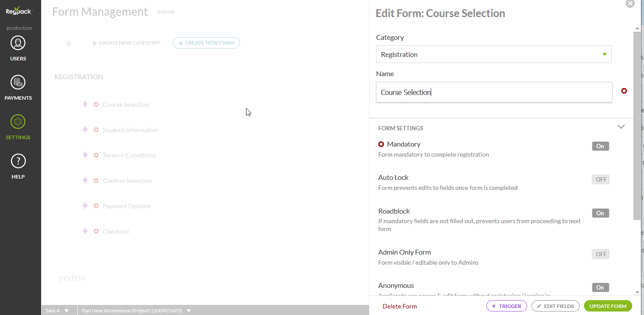
Task: Open the Category dropdown showing Registration
Action: click(493, 54)
